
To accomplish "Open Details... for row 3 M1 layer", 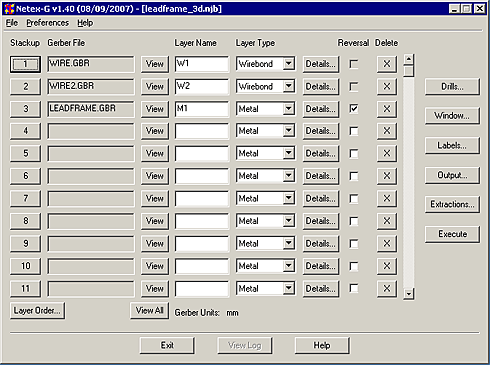I will (x=321, y=109).
